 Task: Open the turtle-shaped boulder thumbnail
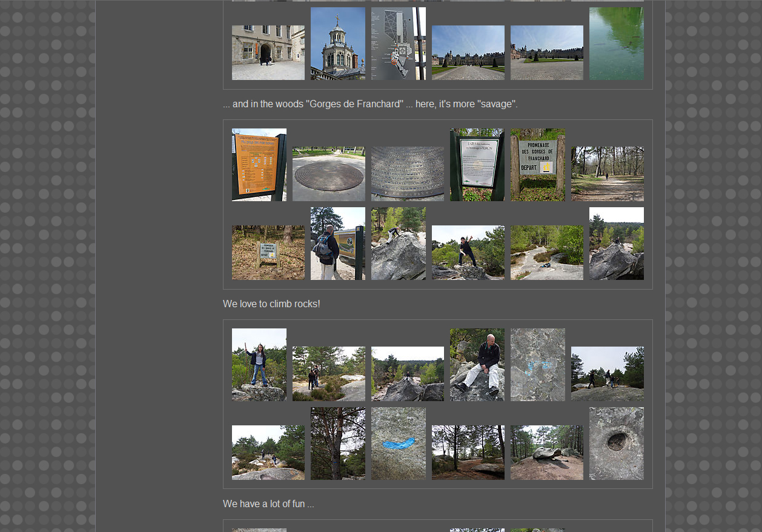click(546, 453)
